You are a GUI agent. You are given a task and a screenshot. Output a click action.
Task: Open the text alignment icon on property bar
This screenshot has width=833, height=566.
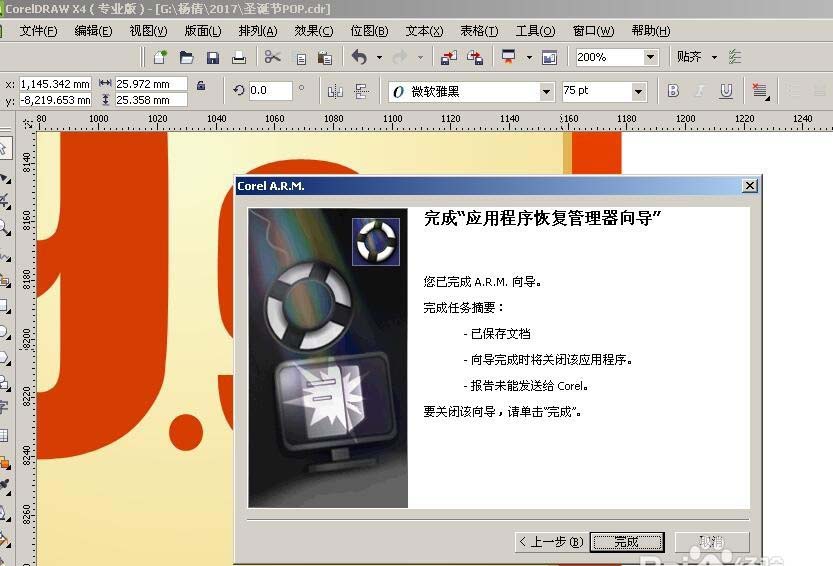(760, 91)
